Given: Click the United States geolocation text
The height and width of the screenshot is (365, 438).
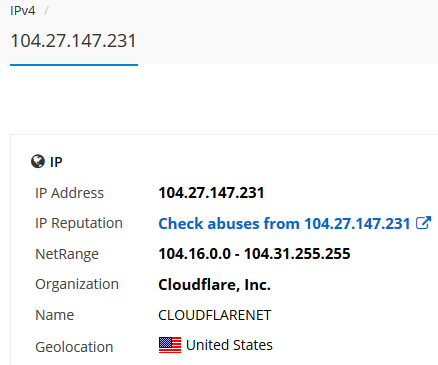Looking at the screenshot, I should 229,345.
